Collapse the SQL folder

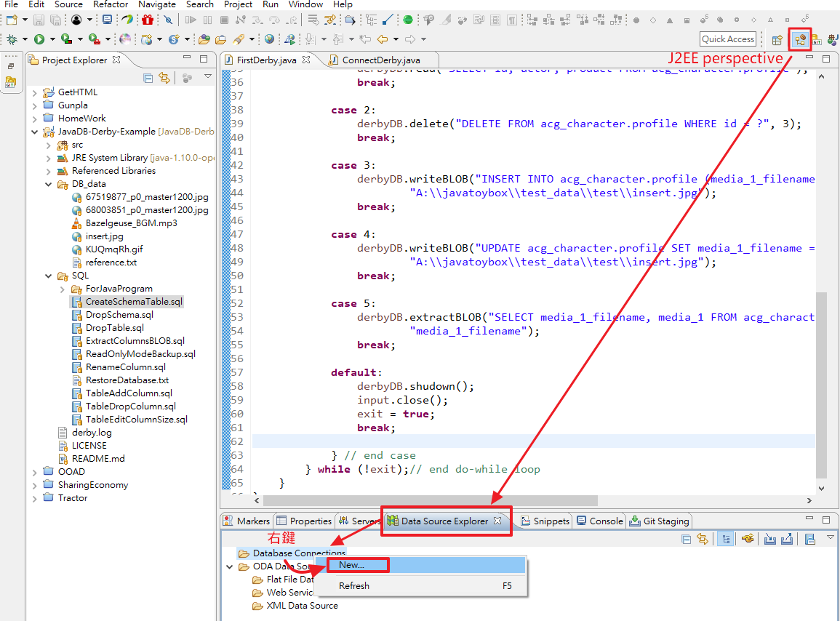click(x=48, y=276)
